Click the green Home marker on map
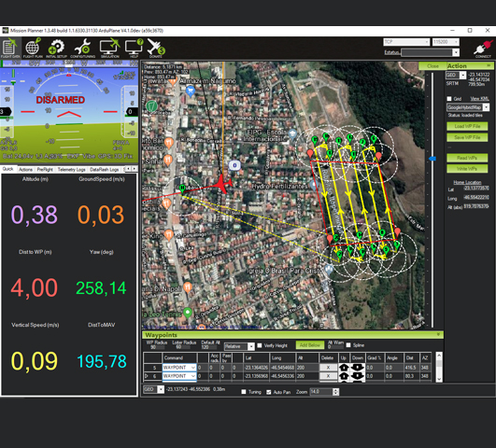 [182, 189]
